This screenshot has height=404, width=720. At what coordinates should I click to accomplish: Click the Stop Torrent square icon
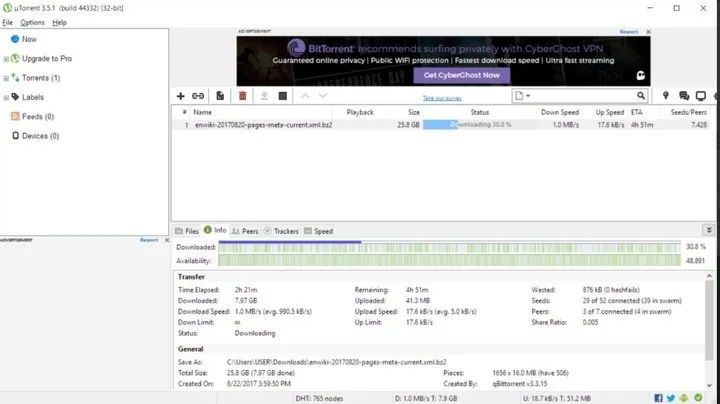coord(283,96)
